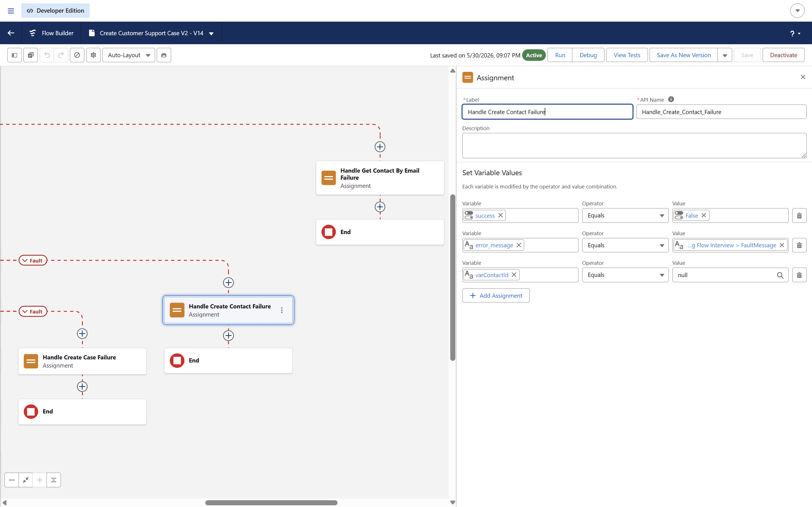Open the help question mark menu
The image size is (812, 507).
pyautogui.click(x=795, y=33)
